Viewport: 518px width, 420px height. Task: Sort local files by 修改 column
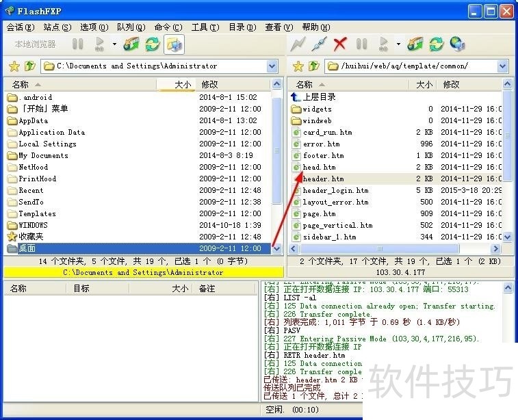click(x=233, y=85)
